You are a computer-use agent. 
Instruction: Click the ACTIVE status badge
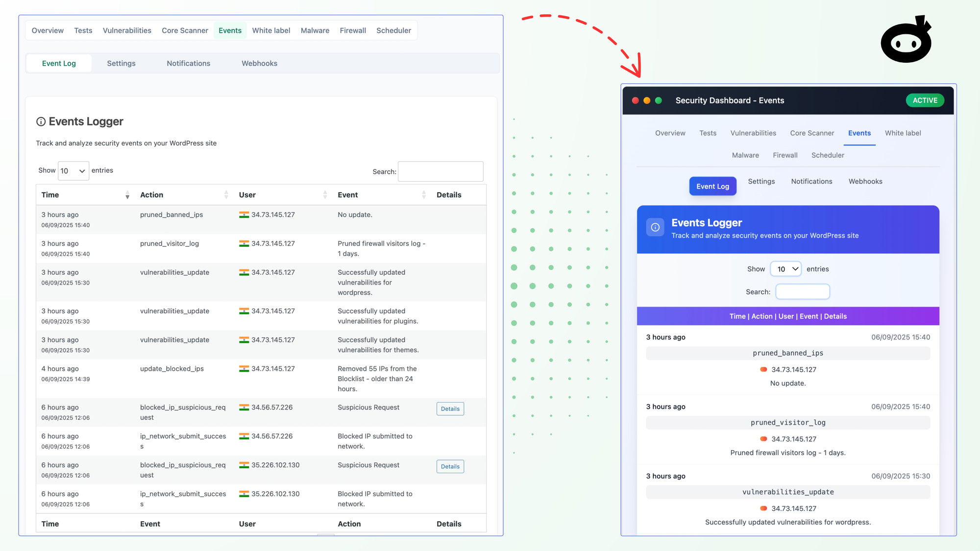point(925,100)
